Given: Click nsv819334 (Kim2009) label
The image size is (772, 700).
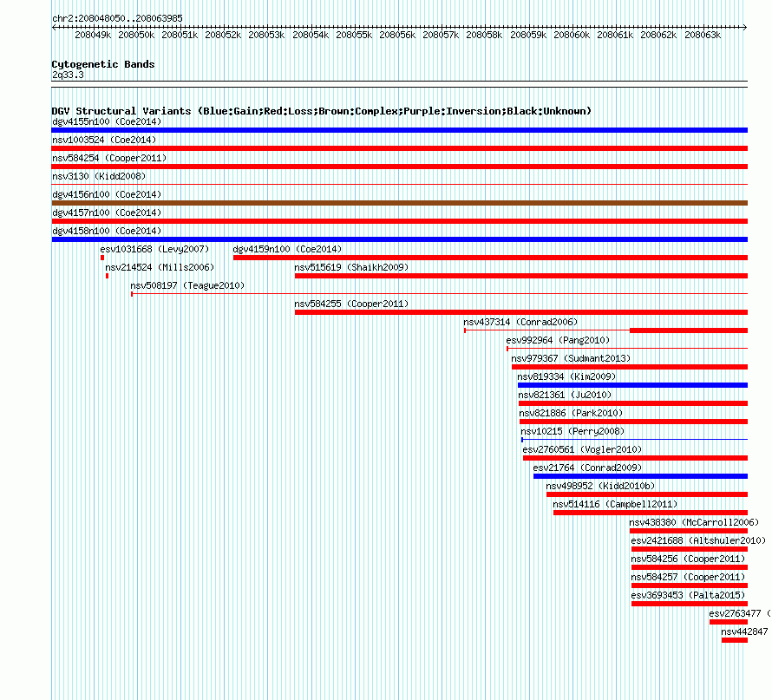Looking at the screenshot, I should (x=566, y=376).
